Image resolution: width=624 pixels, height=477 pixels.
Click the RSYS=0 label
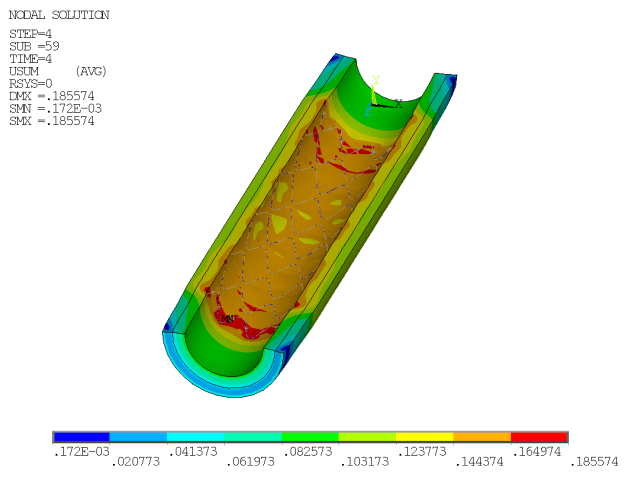pos(31,84)
